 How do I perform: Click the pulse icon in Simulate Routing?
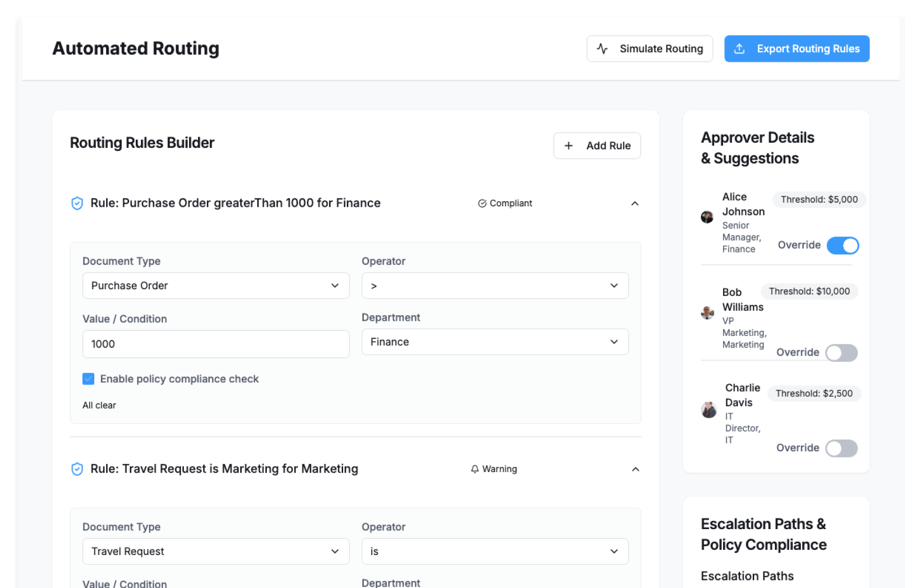tap(602, 49)
